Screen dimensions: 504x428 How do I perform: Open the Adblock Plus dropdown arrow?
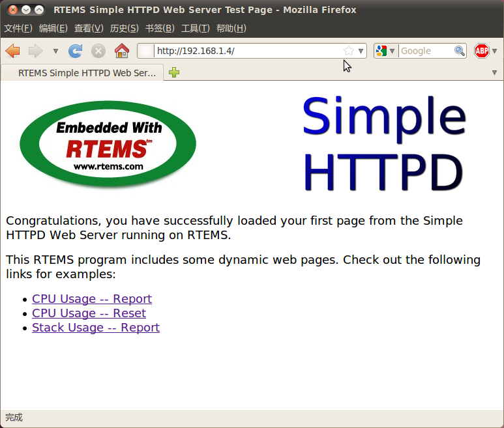(x=495, y=51)
